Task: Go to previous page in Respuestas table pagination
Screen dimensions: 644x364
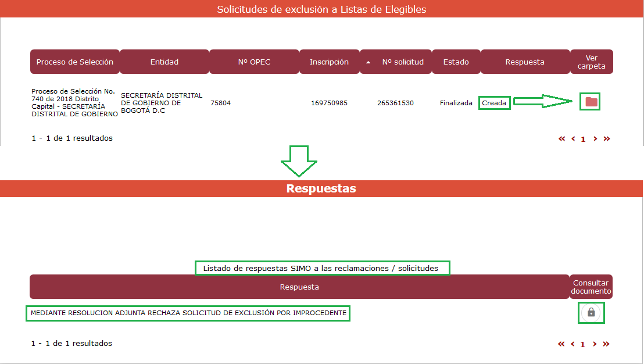Action: [573, 344]
